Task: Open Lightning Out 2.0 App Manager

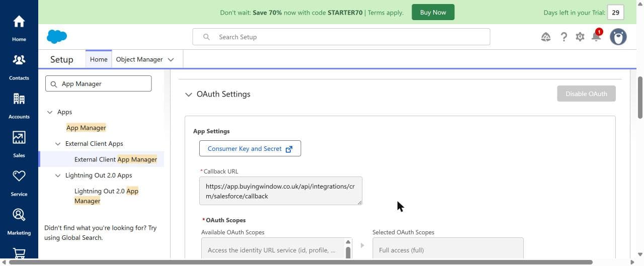Action: tap(106, 196)
